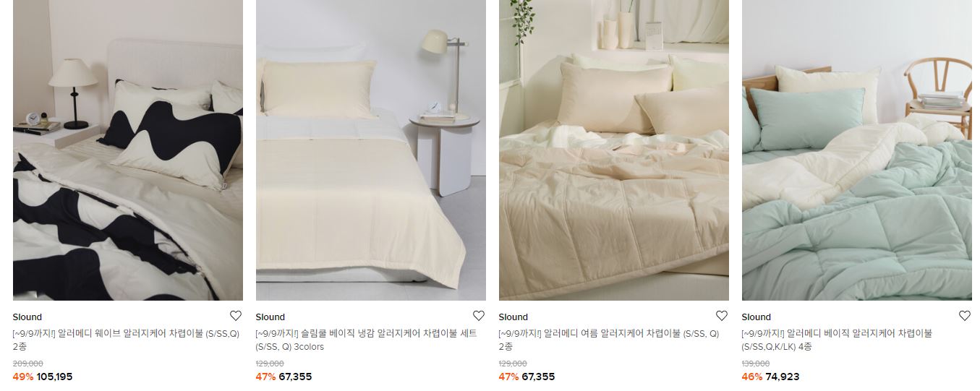Open 알러메디 베이직 알러지케어 차렵이불 title link
The width and height of the screenshot is (980, 391).
click(837, 340)
